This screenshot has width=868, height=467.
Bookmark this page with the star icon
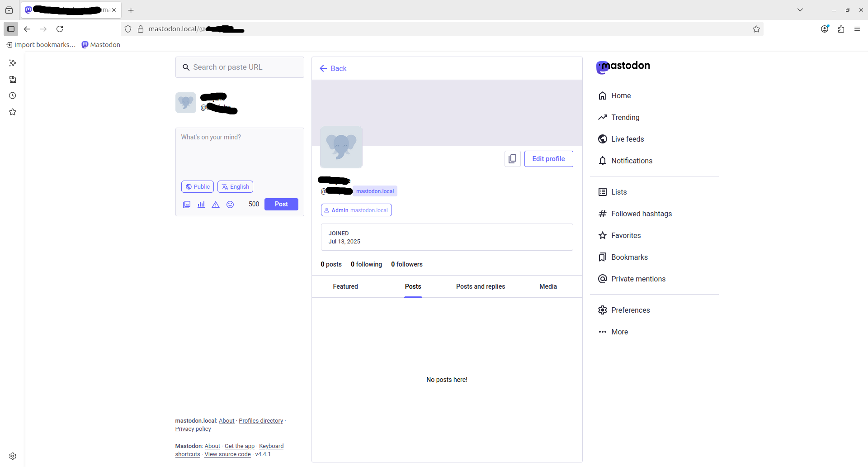756,29
